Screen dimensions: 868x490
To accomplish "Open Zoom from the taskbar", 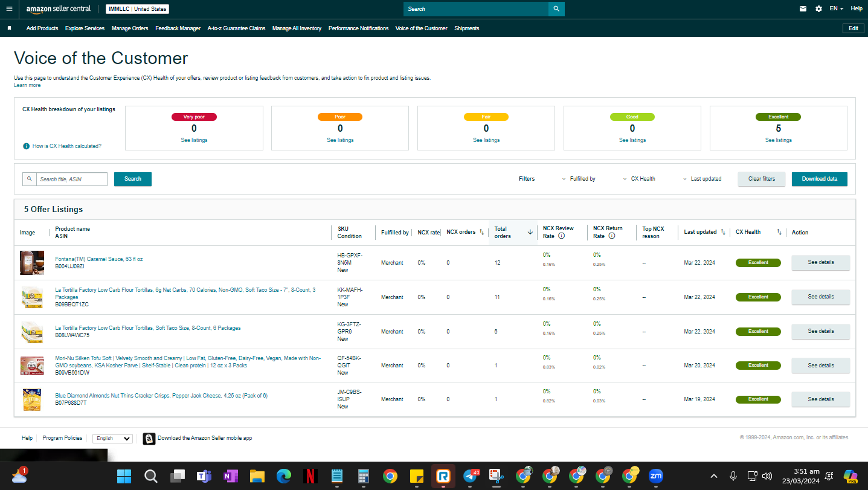I will tap(656, 476).
